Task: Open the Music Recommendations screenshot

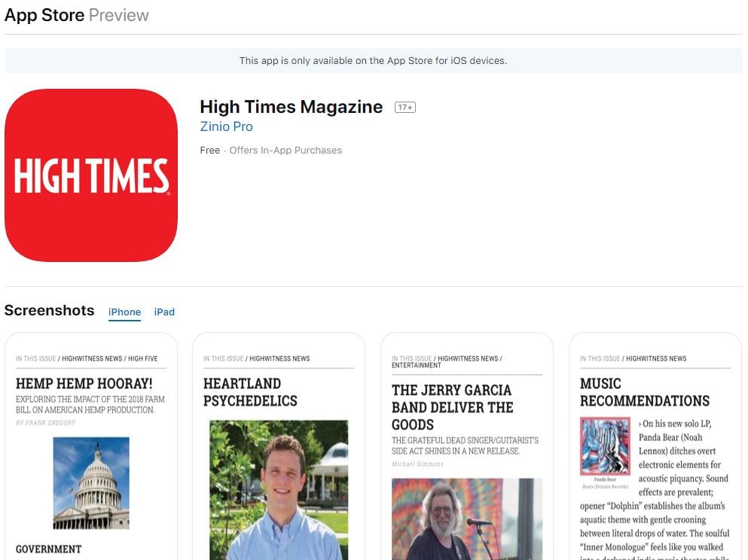Action: (x=655, y=446)
